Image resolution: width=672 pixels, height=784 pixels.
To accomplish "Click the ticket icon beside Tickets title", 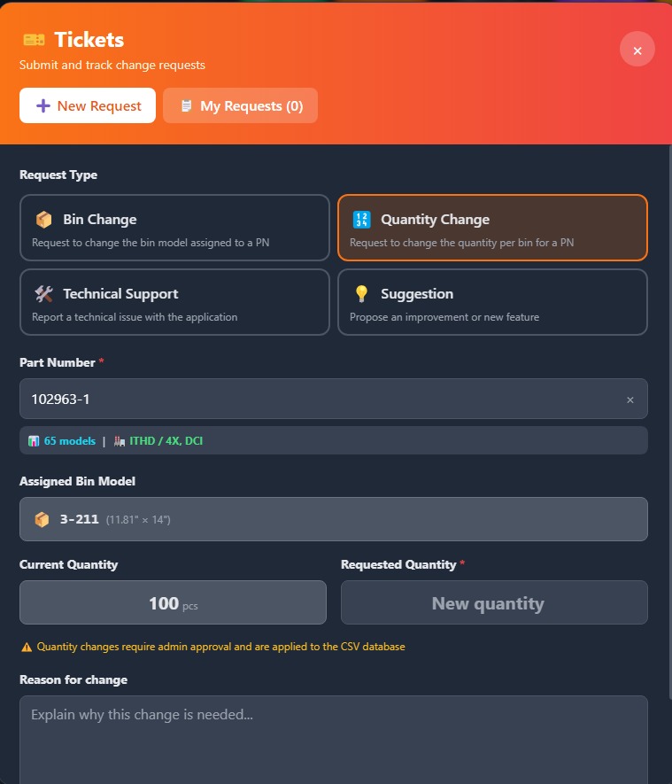I will [x=34, y=40].
